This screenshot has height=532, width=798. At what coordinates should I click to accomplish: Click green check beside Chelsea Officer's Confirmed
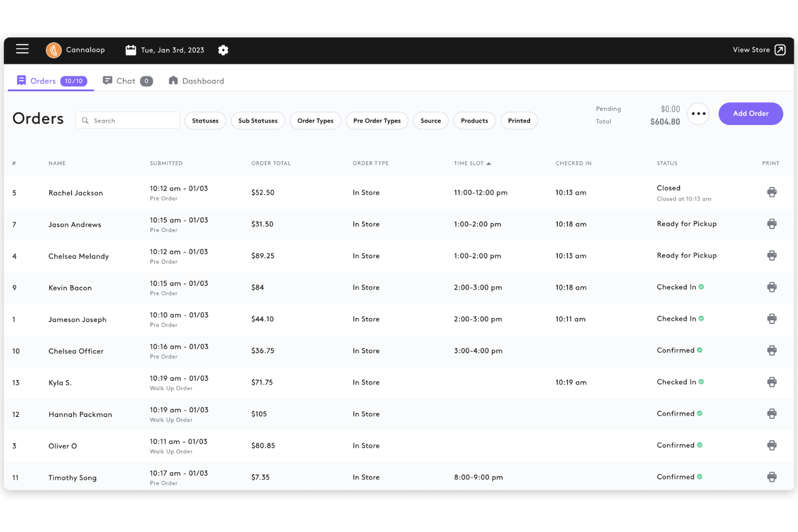point(700,350)
